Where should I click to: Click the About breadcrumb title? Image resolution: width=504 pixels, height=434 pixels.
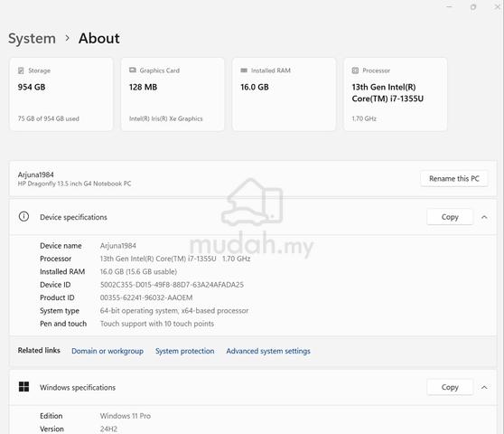tap(99, 38)
